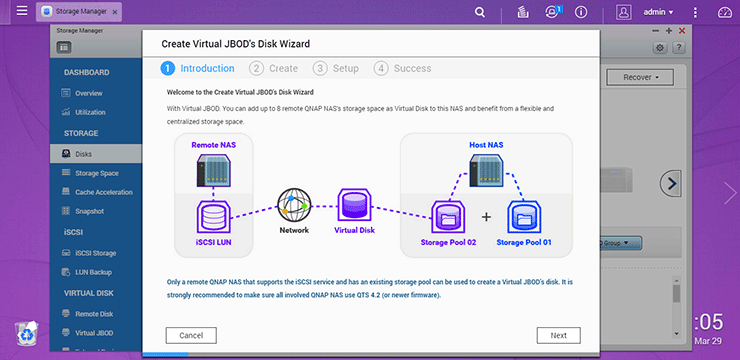This screenshot has width=740, height=360.
Task: Click the iSCSI Storage sidebar icon
Action: point(66,253)
